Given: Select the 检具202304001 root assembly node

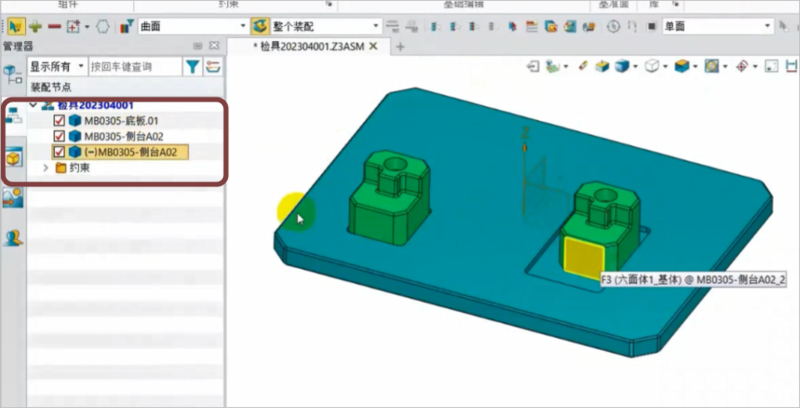Looking at the screenshot, I should click(x=94, y=105).
